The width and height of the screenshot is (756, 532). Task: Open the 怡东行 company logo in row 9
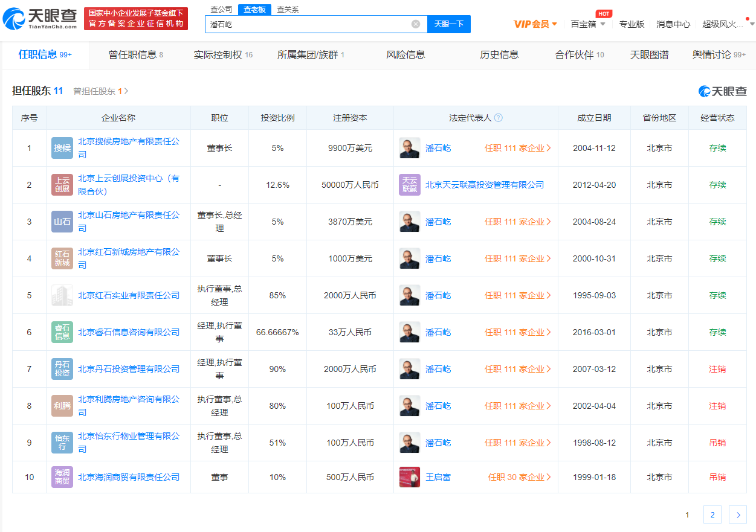(62, 443)
